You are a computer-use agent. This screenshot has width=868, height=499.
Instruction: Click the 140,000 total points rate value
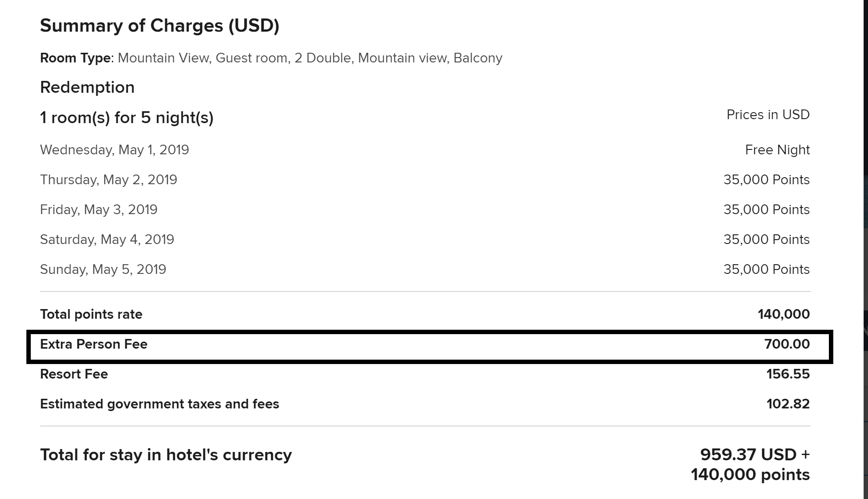coord(783,314)
